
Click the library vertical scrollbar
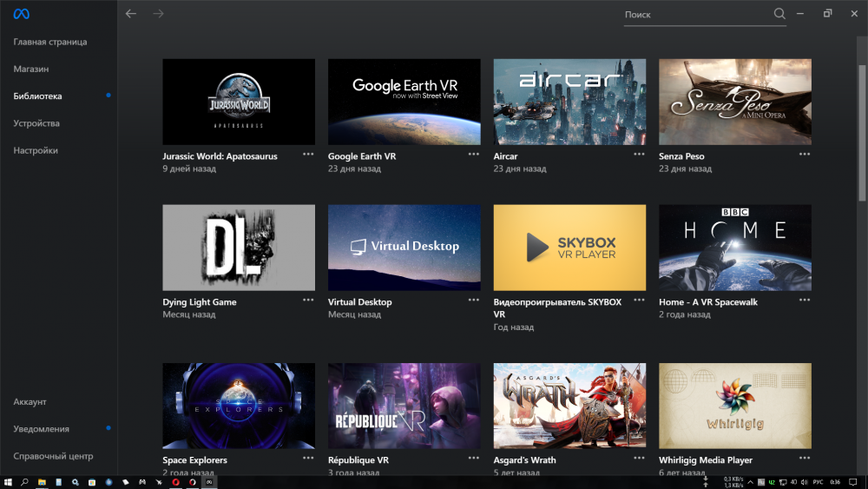862,133
